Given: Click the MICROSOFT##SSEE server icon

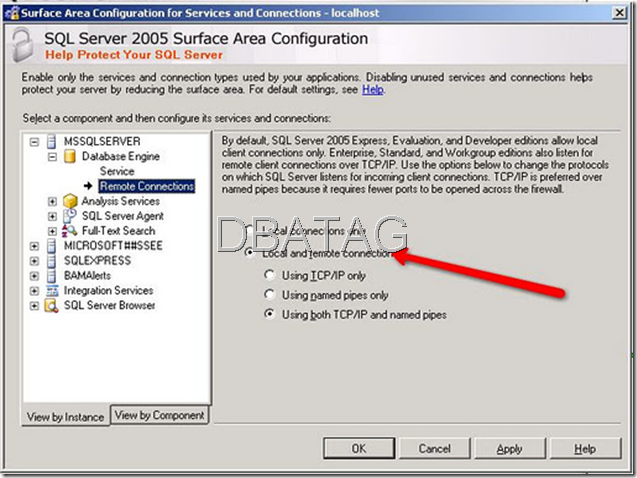Looking at the screenshot, I should click(x=52, y=246).
